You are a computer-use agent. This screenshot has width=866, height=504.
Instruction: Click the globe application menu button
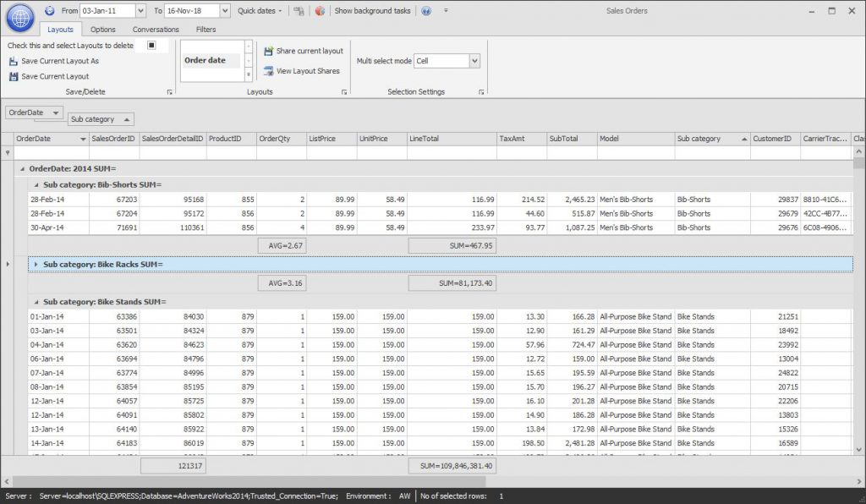click(22, 12)
